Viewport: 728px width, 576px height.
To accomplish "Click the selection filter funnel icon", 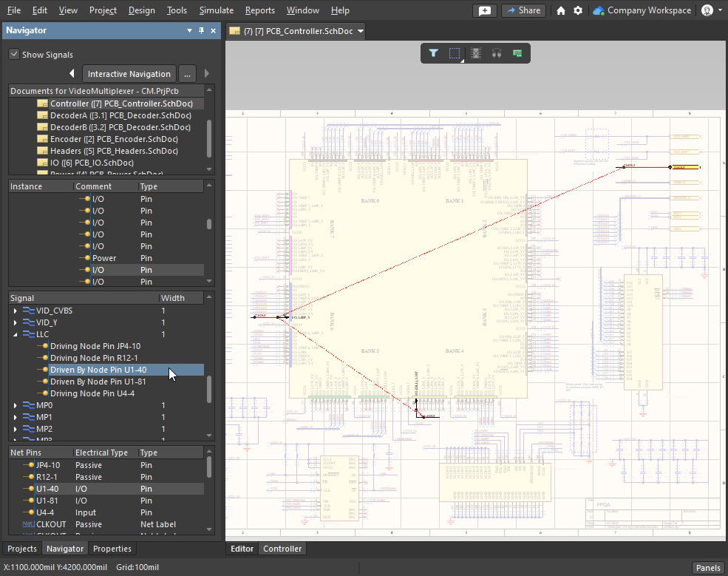I will [434, 53].
